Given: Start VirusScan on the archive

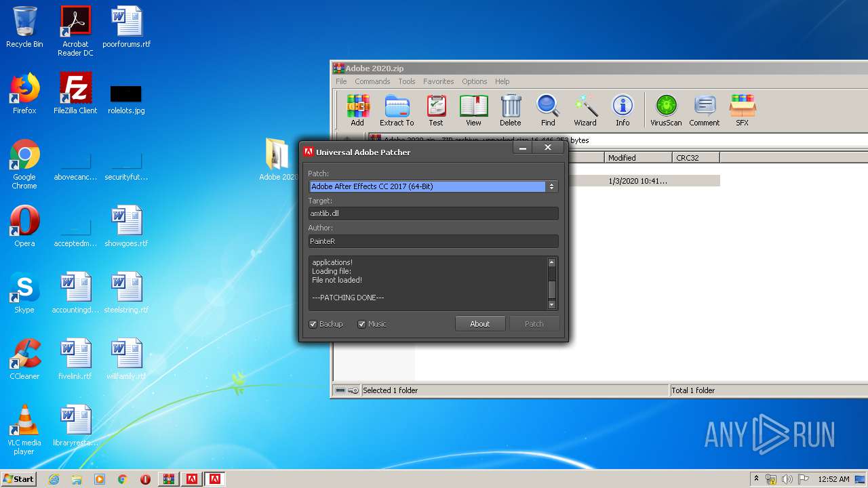Looking at the screenshot, I should coord(666,110).
